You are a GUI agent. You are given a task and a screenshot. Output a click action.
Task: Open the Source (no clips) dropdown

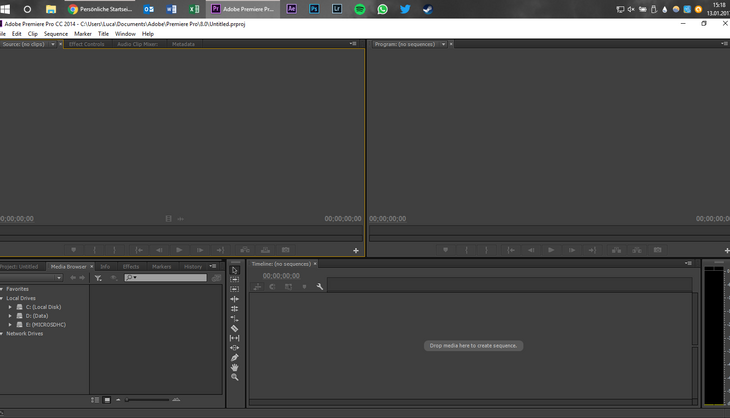(53, 44)
